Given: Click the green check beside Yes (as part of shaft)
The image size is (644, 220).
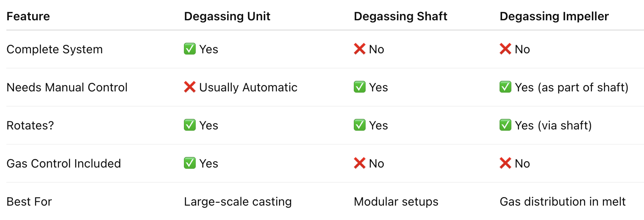Looking at the screenshot, I should (505, 87).
